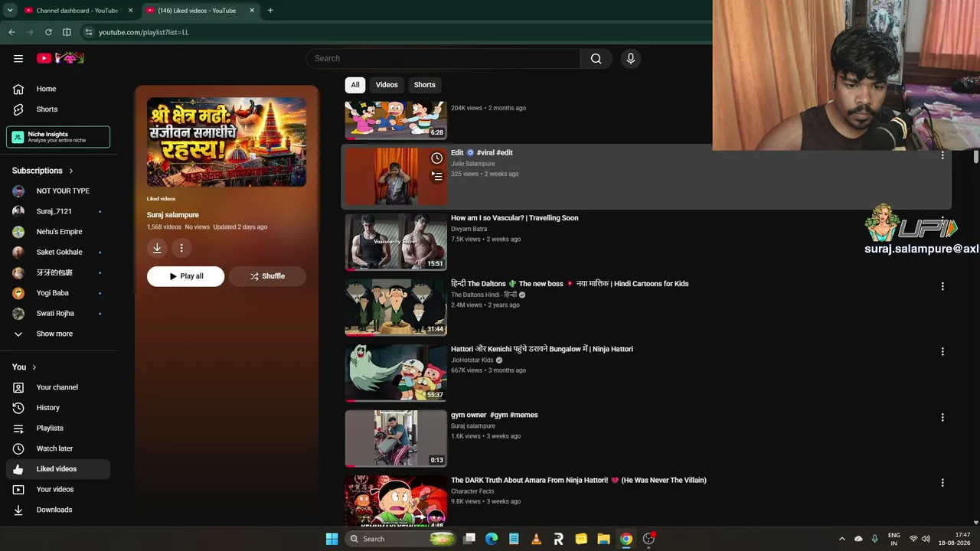This screenshot has height=551, width=980.
Task: Open Nehu's Empire subscription channel
Action: click(x=58, y=232)
